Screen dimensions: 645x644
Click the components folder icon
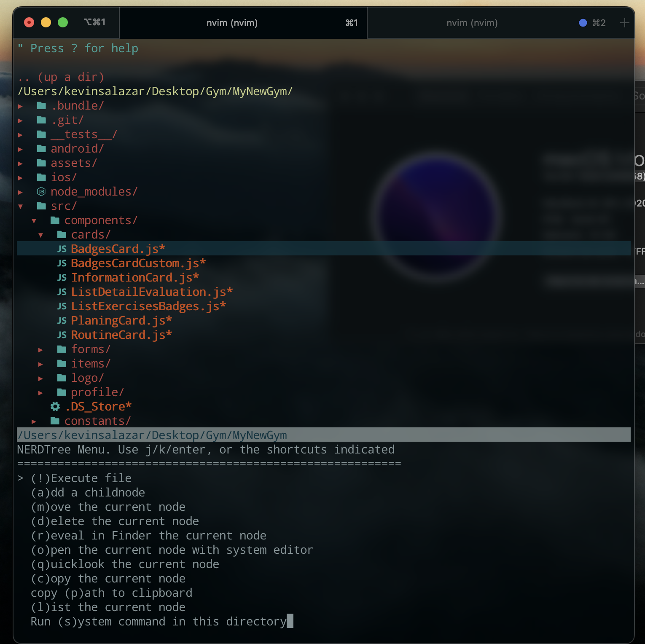click(x=55, y=220)
